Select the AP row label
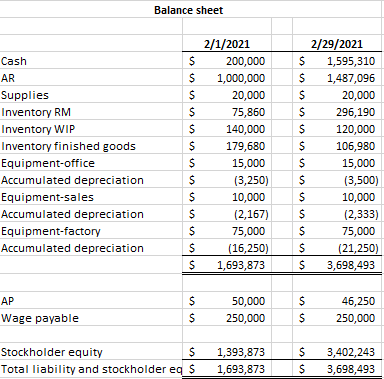The width and height of the screenshot is (384, 379). coord(8,301)
